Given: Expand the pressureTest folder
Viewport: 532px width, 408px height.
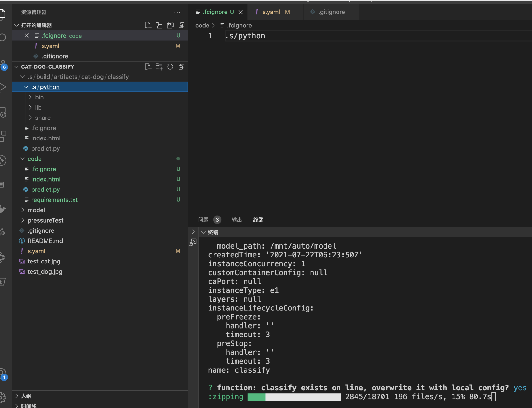Looking at the screenshot, I should (x=45, y=220).
